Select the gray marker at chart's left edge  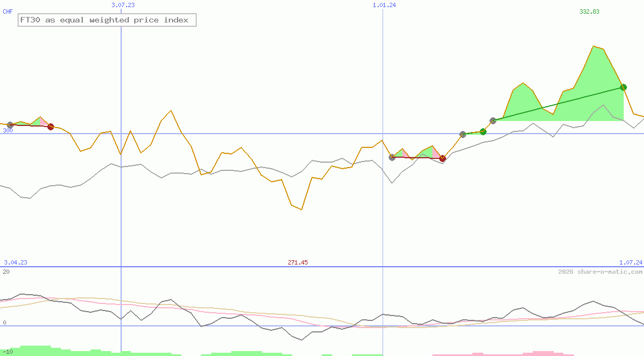9,125
